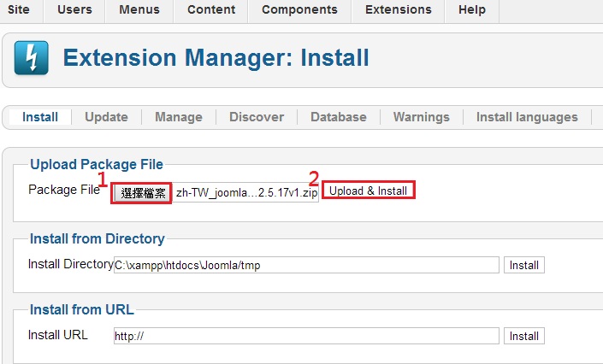The width and height of the screenshot is (603, 364).
Task: Open the Content menu
Action: (x=211, y=9)
